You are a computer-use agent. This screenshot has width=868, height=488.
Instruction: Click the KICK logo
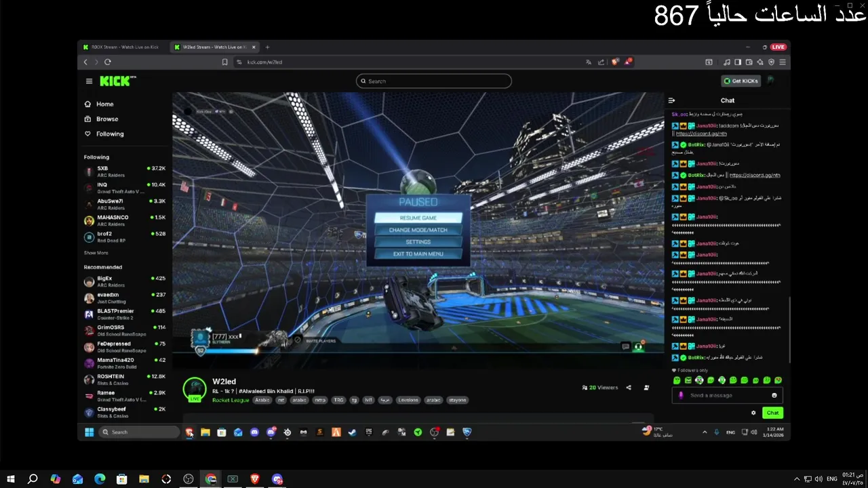point(117,81)
